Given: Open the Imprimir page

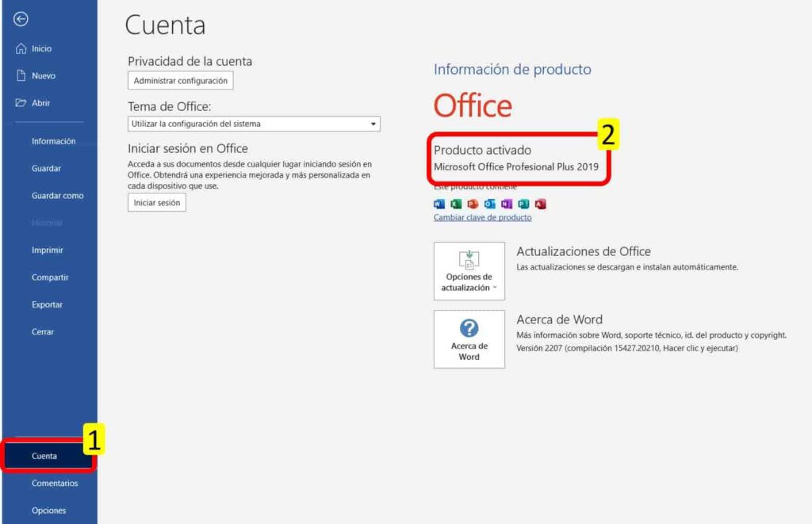Looking at the screenshot, I should (x=47, y=251).
